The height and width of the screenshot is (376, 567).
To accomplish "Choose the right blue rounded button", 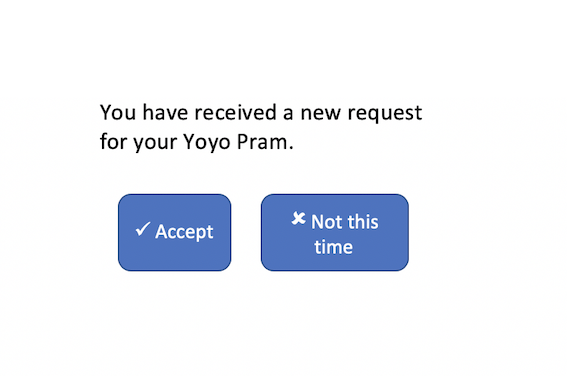I will (x=335, y=232).
